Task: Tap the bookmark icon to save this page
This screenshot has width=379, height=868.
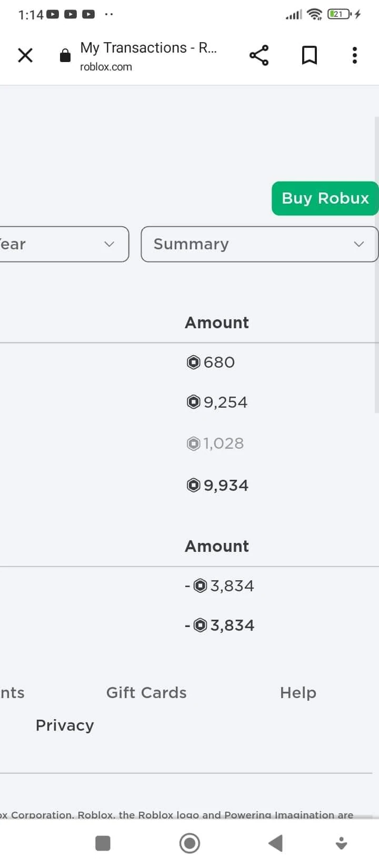Action: [x=310, y=55]
